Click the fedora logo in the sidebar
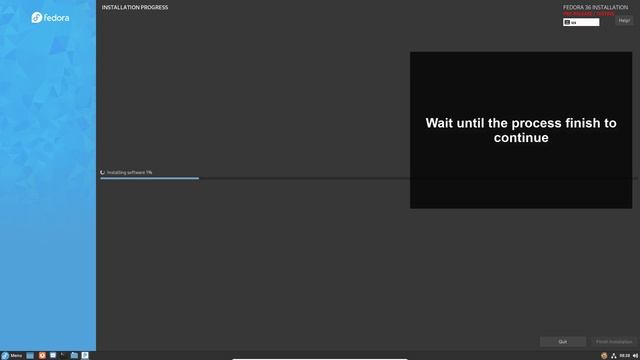Image resolution: width=640 pixels, height=360 pixels. click(x=50, y=18)
